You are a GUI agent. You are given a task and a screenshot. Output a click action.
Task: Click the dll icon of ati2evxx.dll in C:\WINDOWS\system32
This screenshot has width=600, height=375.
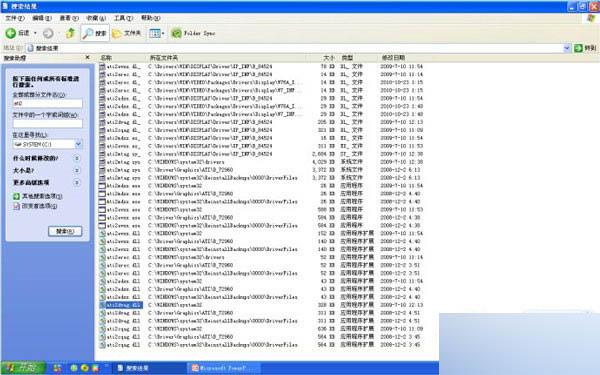coord(102,233)
